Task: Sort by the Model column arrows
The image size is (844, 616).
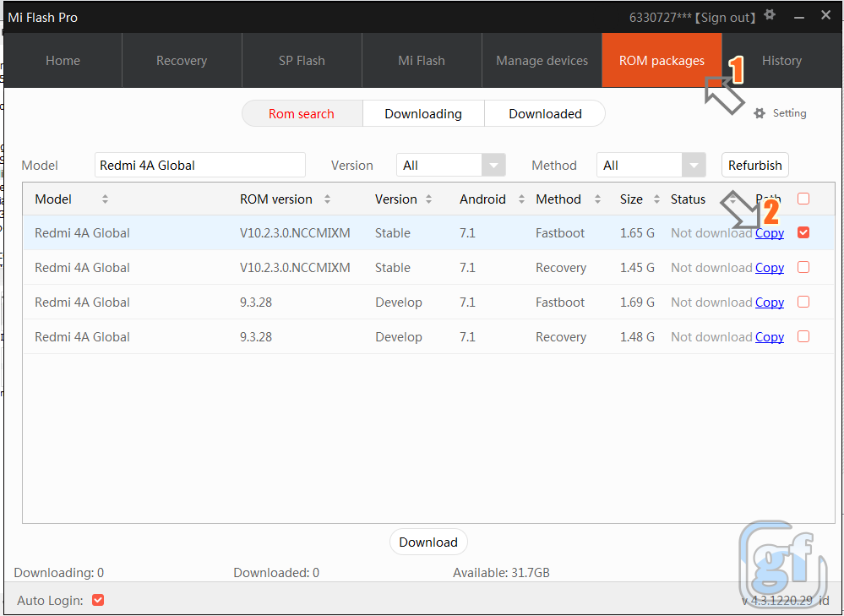Action: 105,199
